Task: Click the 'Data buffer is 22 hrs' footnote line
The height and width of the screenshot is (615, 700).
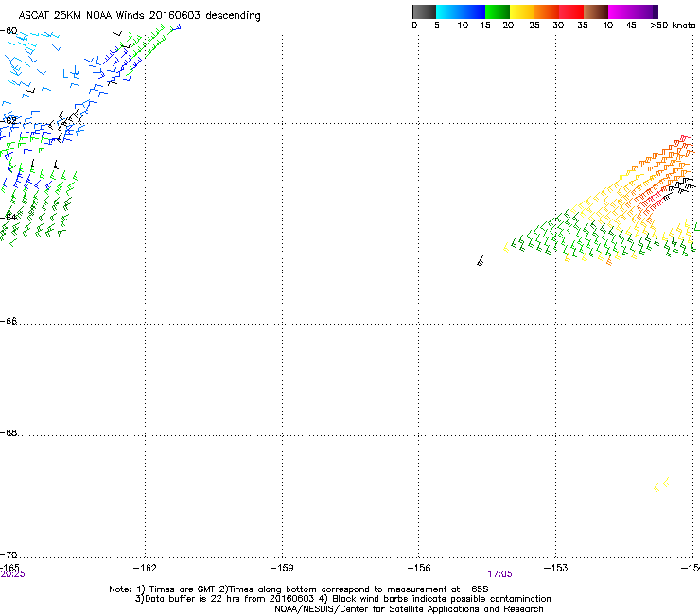Action: 342,599
